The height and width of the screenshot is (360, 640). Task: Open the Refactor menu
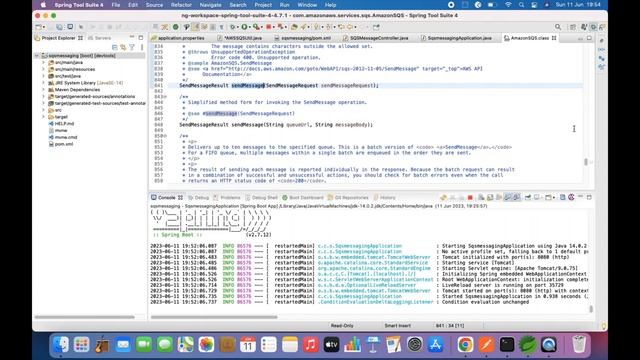[x=181, y=5]
